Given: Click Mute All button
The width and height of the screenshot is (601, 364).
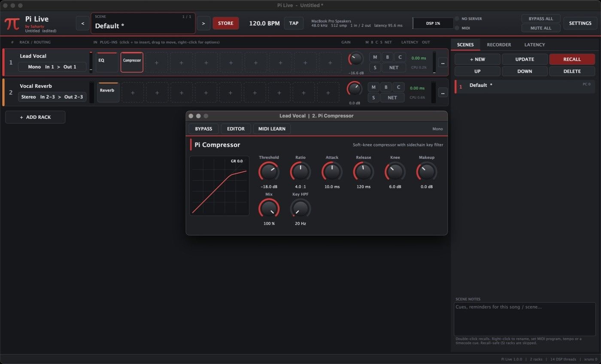Looking at the screenshot, I should [x=541, y=28].
